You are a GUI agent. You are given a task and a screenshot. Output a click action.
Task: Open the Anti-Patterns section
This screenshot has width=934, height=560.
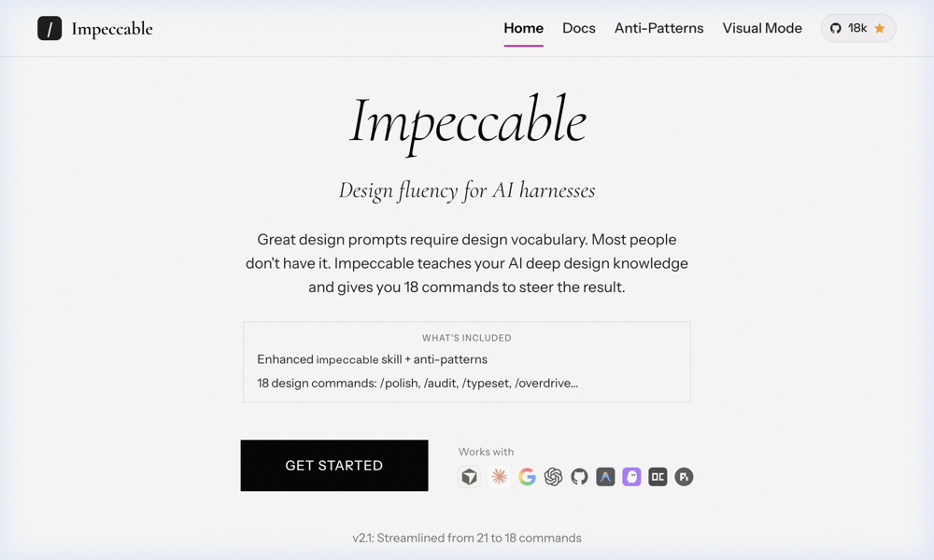pyautogui.click(x=658, y=28)
